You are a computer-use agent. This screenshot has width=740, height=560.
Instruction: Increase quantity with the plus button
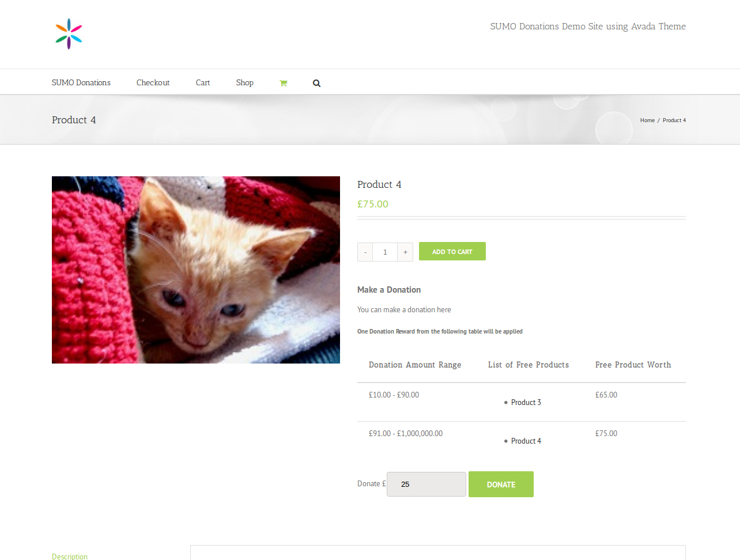(405, 252)
